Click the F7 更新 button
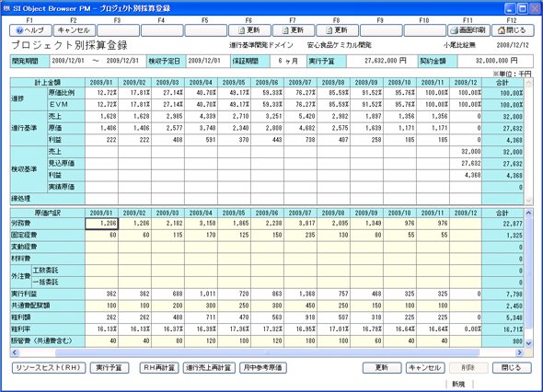543x392 pixels. [294, 30]
